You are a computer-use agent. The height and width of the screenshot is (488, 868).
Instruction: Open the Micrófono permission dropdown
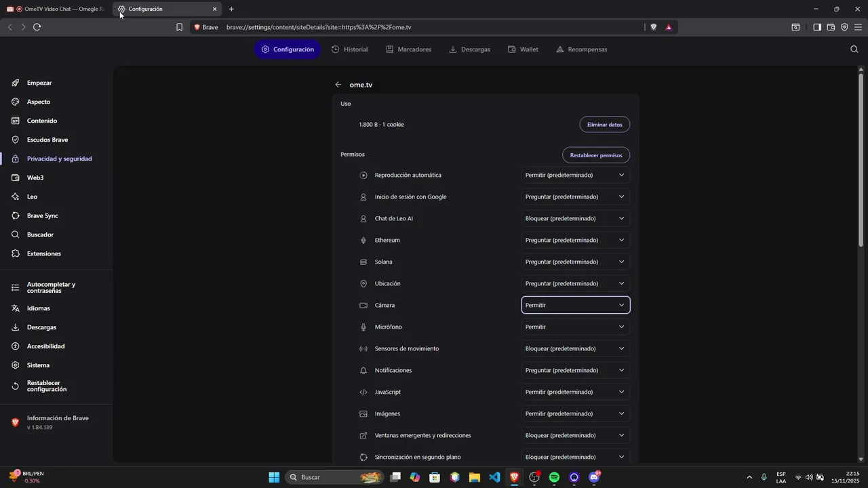(x=576, y=327)
